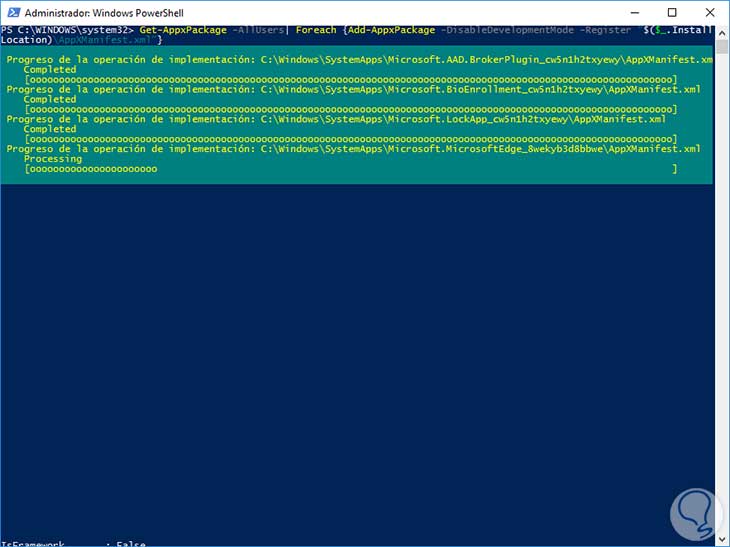Click the Get-AppxPackage command text
Image resolution: width=730 pixels, height=547 pixels.
183,30
